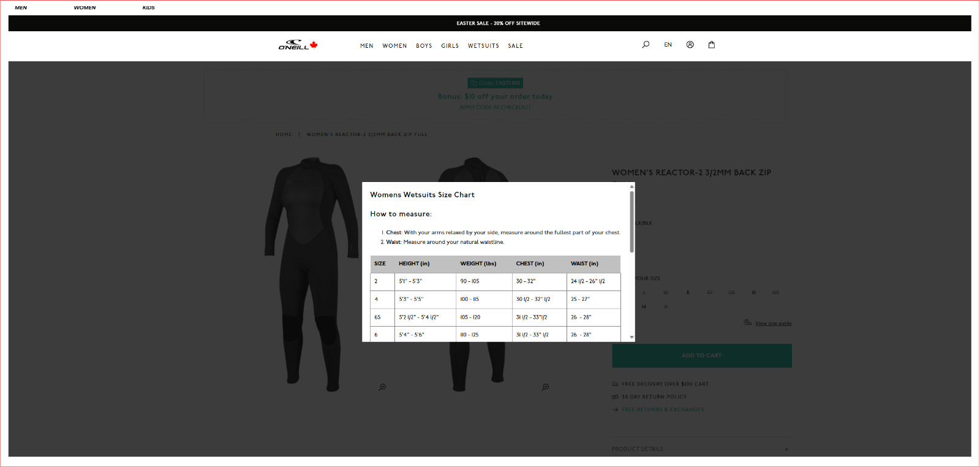
Task: Select size 10
Action: click(753, 292)
